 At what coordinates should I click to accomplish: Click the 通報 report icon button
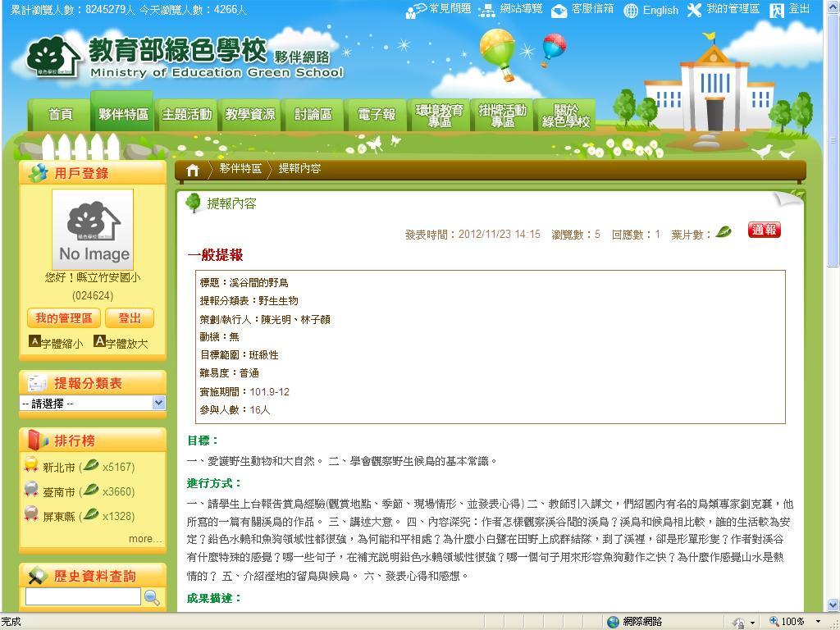[764, 231]
